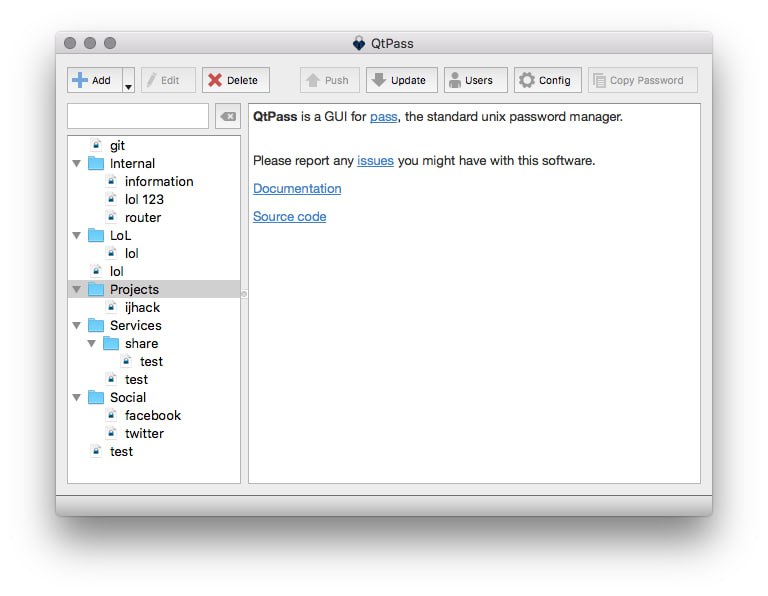The height and width of the screenshot is (596, 768).
Task: Click the lock file icon next to router
Action: coord(112,217)
